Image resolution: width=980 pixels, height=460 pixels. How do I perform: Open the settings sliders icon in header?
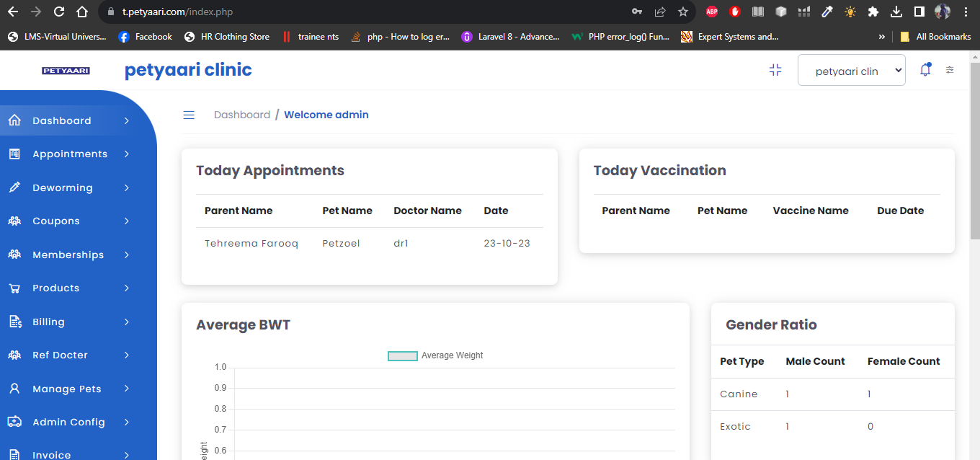(x=950, y=70)
